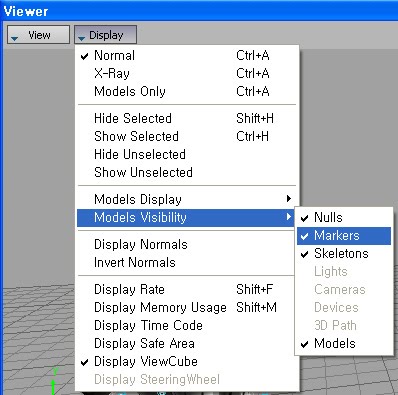Enable Display Memory Usage
The height and width of the screenshot is (395, 398).
point(186,307)
